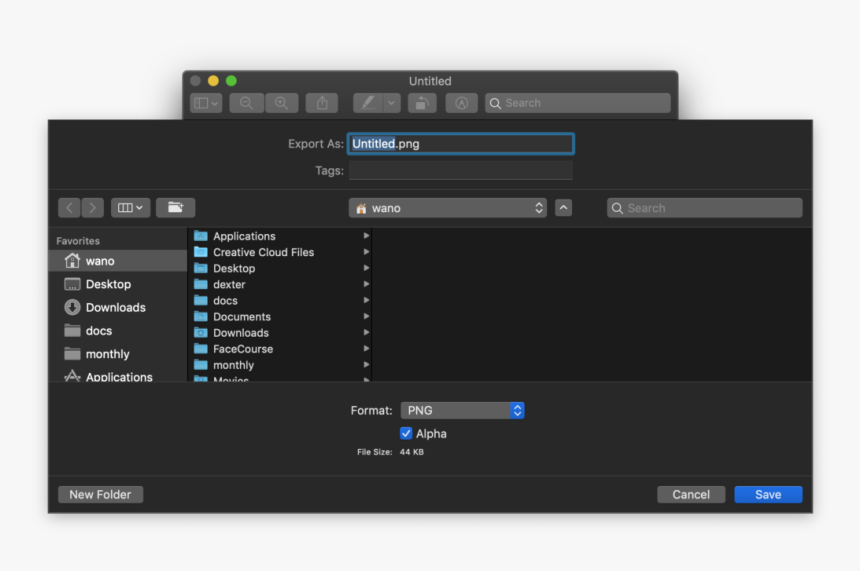Click the zoom in magnifier icon
The image size is (860, 571).
tap(281, 103)
